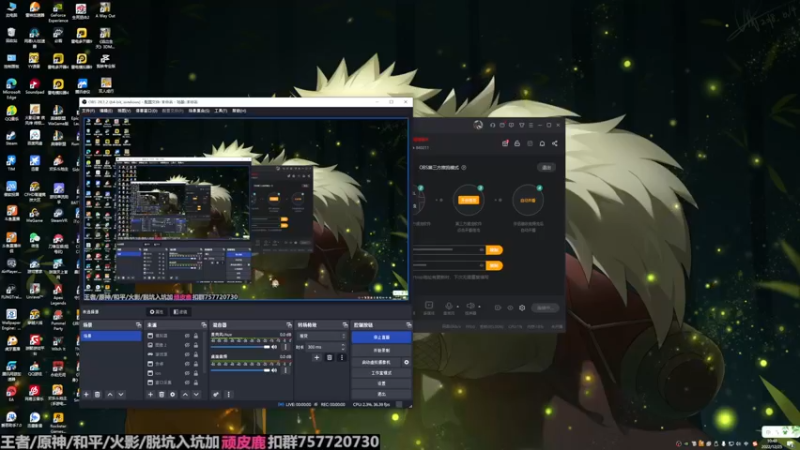
Task: Move scene down in Scenes panel
Action: (x=121, y=394)
